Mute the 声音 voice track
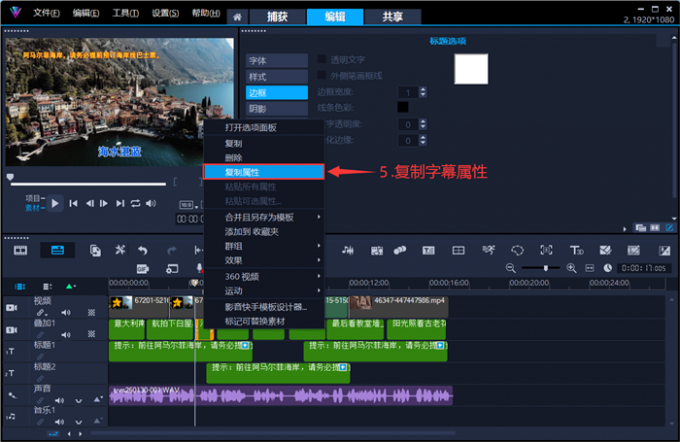This screenshot has width=680, height=442. [x=59, y=400]
